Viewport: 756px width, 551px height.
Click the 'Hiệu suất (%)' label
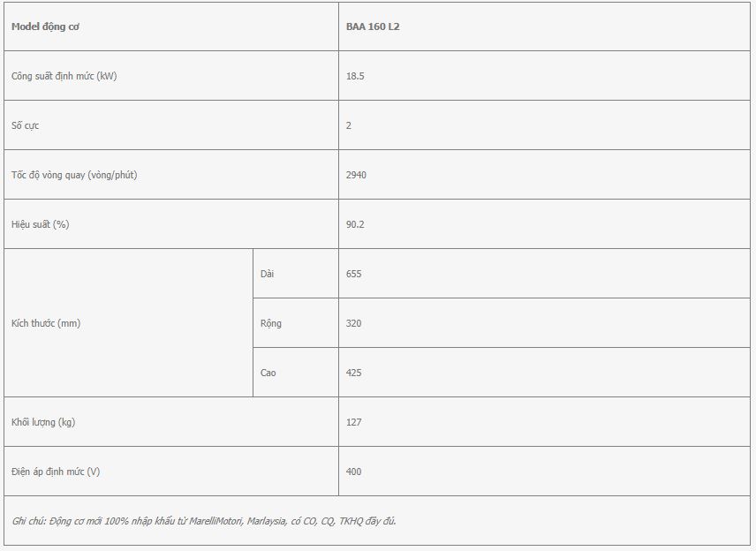pos(40,224)
